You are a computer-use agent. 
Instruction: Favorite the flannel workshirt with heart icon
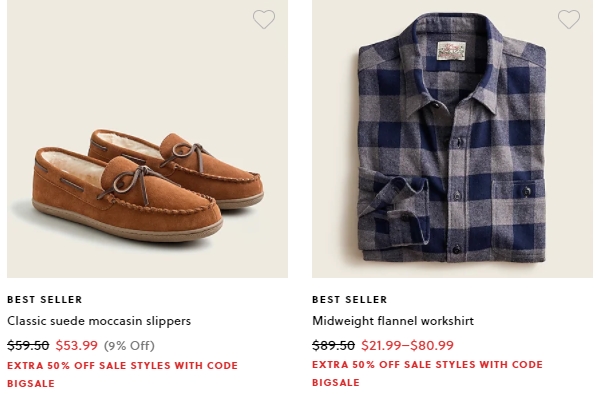(569, 19)
